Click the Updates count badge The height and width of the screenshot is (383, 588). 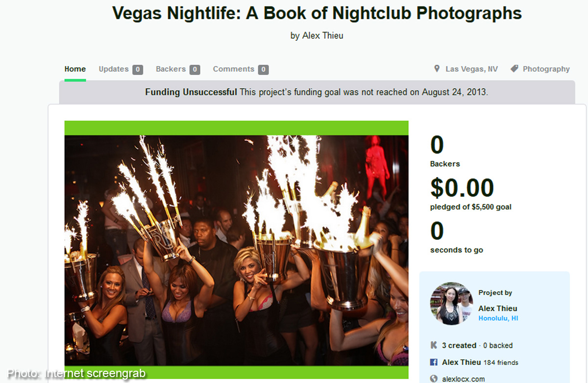pyautogui.click(x=138, y=70)
